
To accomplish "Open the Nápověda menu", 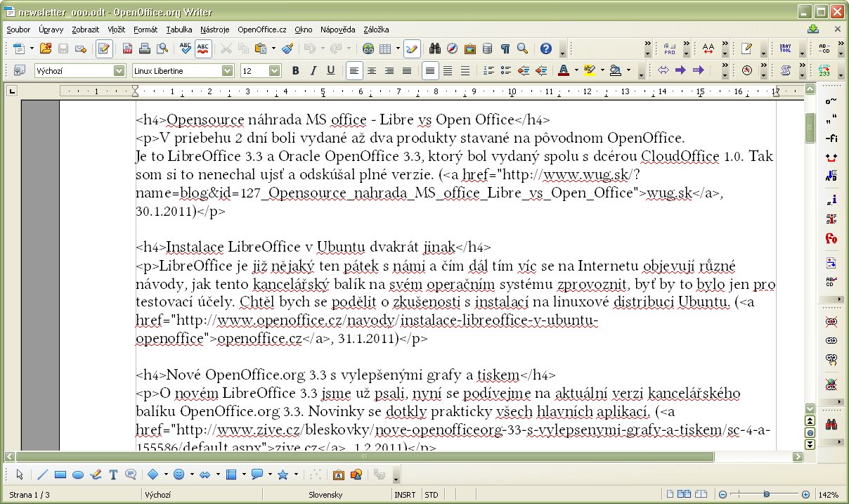I will coord(337,30).
